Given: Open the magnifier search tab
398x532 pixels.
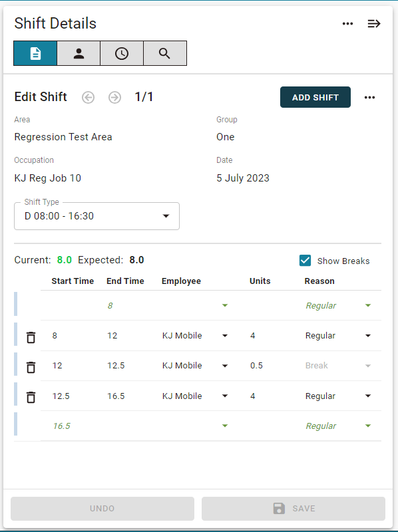Looking at the screenshot, I should coord(164,53).
